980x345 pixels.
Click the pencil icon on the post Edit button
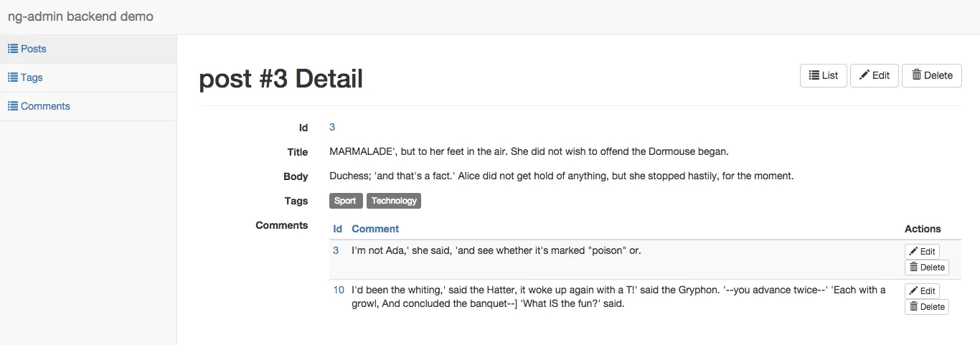pyautogui.click(x=864, y=75)
